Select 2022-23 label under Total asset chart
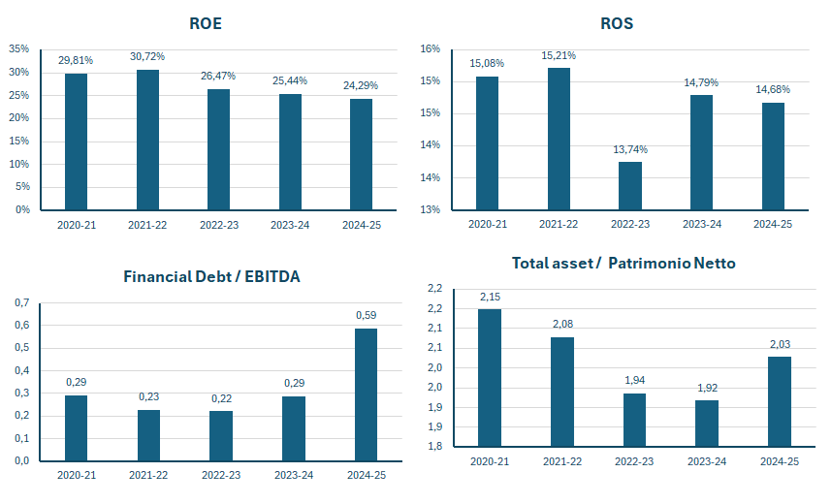 [x=634, y=461]
